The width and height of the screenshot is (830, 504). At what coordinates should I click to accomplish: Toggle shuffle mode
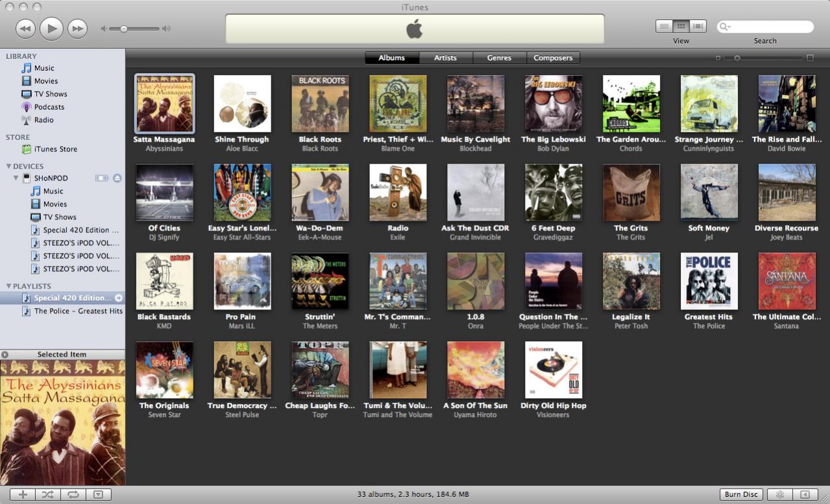[48, 494]
